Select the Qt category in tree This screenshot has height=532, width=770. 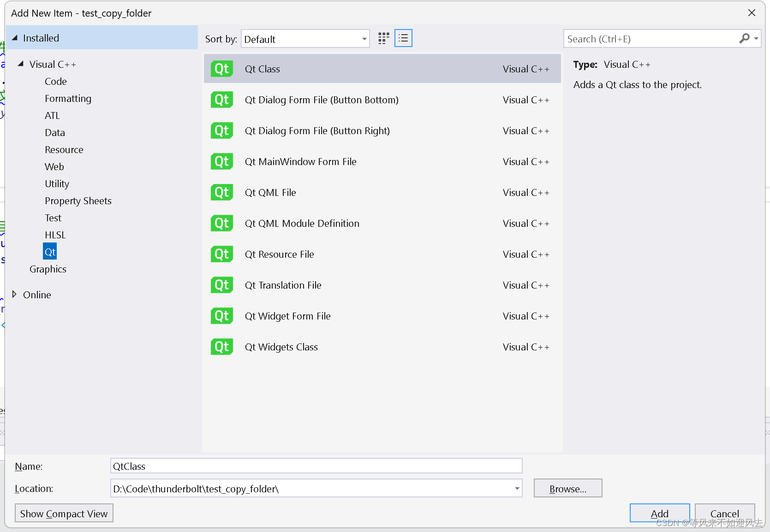50,252
